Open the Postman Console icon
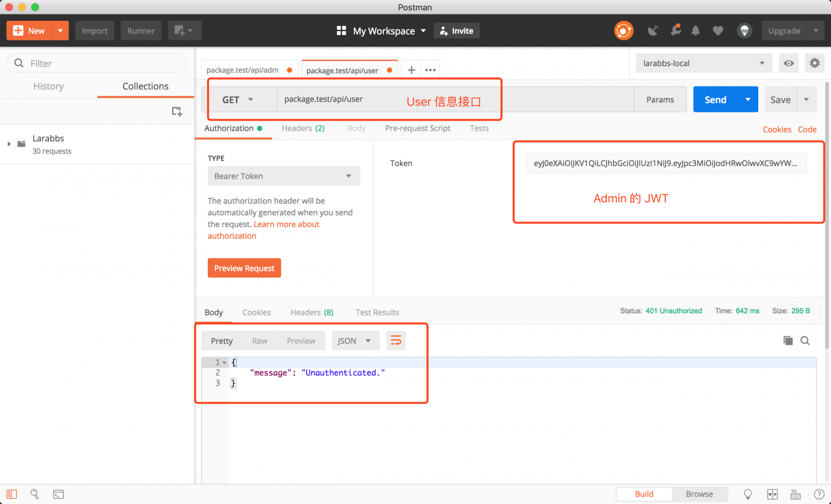The height and width of the screenshot is (504, 831). tap(58, 494)
